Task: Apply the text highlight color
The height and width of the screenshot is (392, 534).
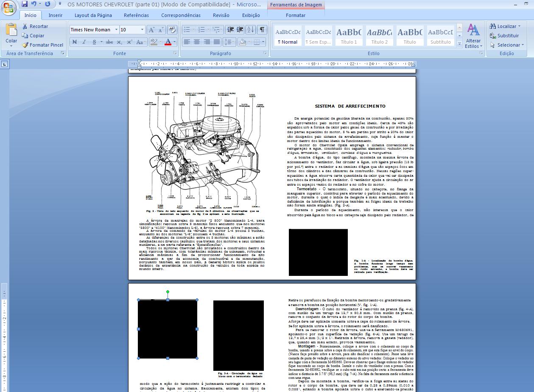Action: [154, 42]
